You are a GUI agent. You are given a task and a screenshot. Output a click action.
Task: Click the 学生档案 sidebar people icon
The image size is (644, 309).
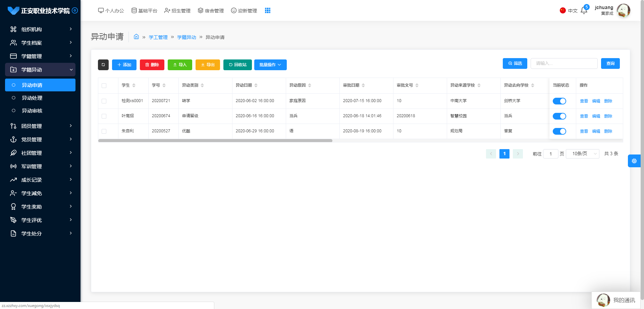pos(13,43)
